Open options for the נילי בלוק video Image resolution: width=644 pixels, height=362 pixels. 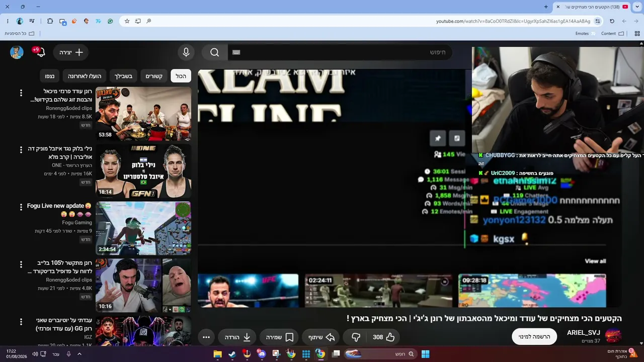click(x=21, y=150)
